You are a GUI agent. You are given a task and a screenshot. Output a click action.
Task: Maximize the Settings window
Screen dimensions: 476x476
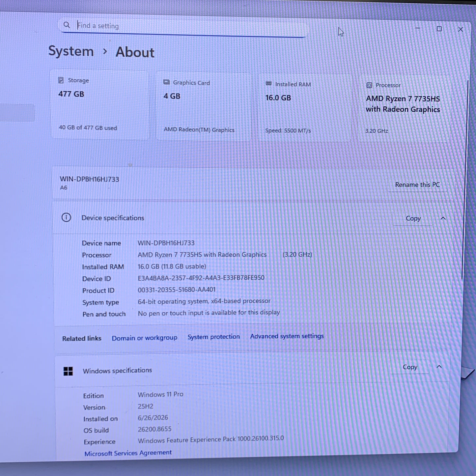[x=439, y=29]
